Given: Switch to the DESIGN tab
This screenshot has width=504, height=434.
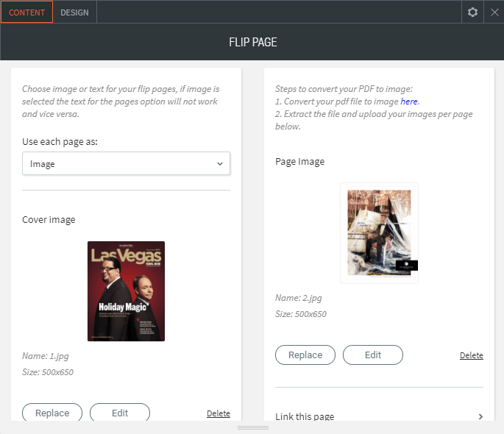Looking at the screenshot, I should [74, 13].
